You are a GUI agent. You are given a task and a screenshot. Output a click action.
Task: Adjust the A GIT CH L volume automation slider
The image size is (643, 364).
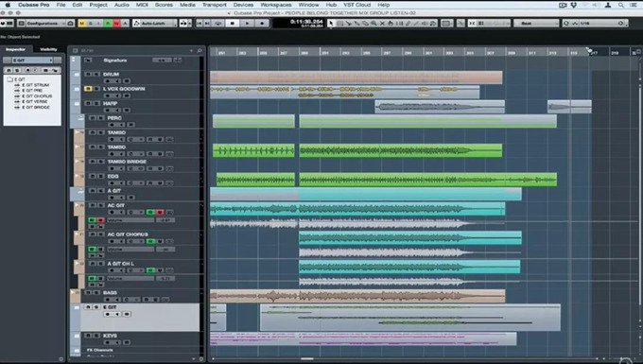click(x=130, y=278)
